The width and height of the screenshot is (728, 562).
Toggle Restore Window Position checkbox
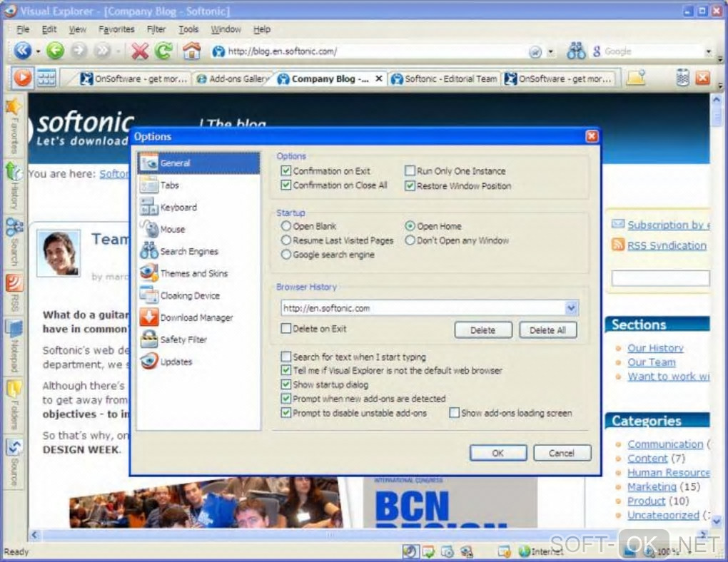410,185
